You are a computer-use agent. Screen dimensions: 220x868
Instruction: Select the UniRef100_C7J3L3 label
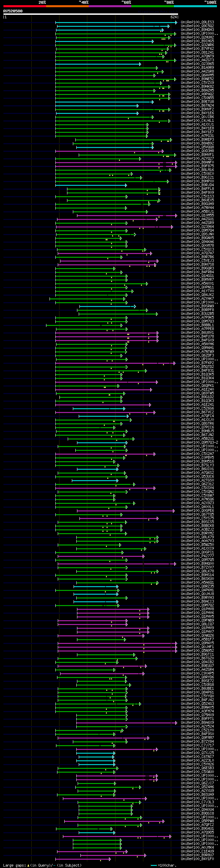(197, 802)
